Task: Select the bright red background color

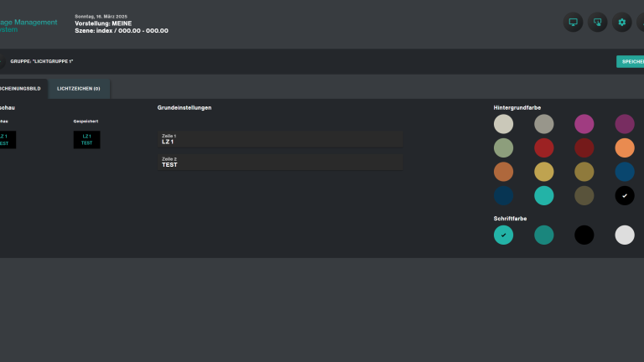Action: (544, 147)
